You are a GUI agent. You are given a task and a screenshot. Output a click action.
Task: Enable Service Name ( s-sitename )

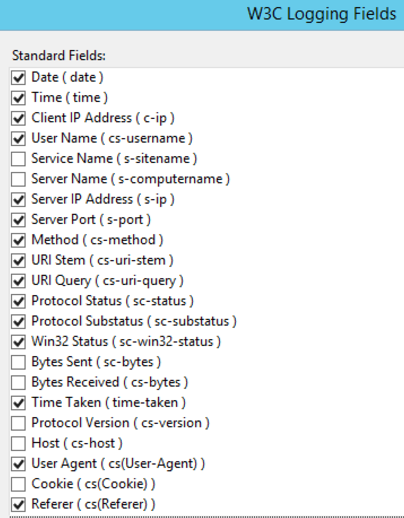pos(18,159)
